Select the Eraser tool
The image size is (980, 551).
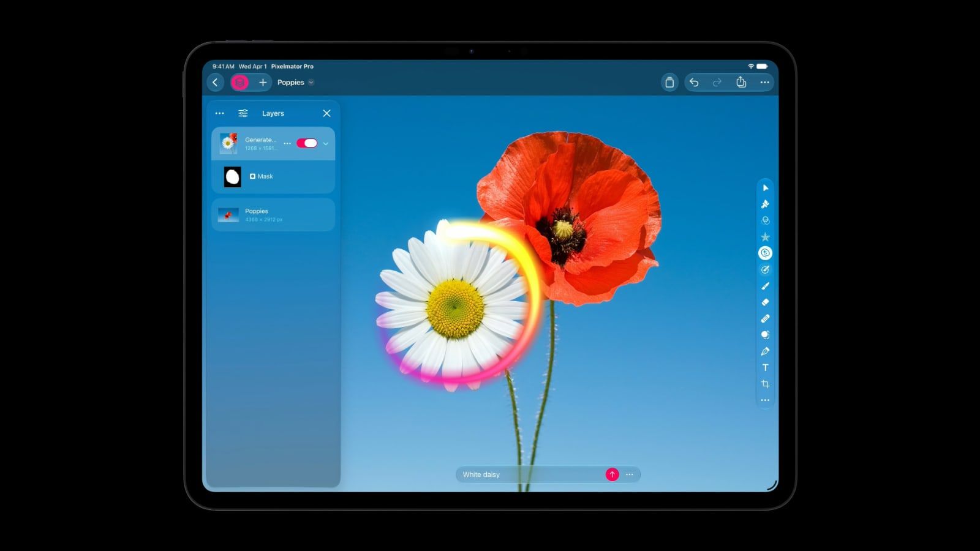coord(765,302)
